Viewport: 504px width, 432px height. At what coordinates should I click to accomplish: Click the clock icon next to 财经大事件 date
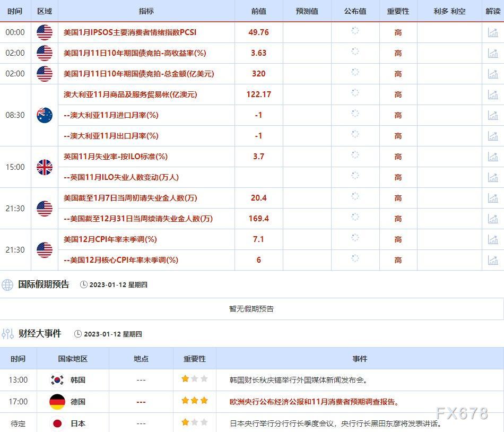[x=78, y=334]
